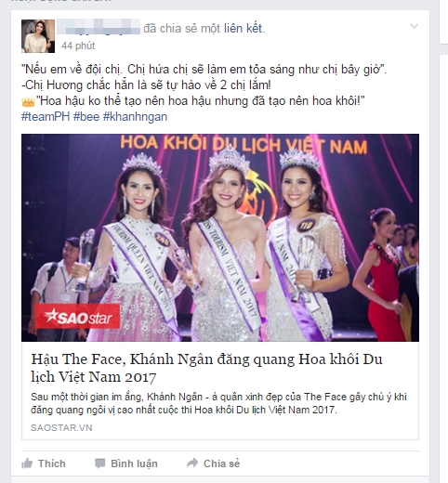Click the article description text snippet
The width and height of the screenshot is (448, 483).
[218, 403]
